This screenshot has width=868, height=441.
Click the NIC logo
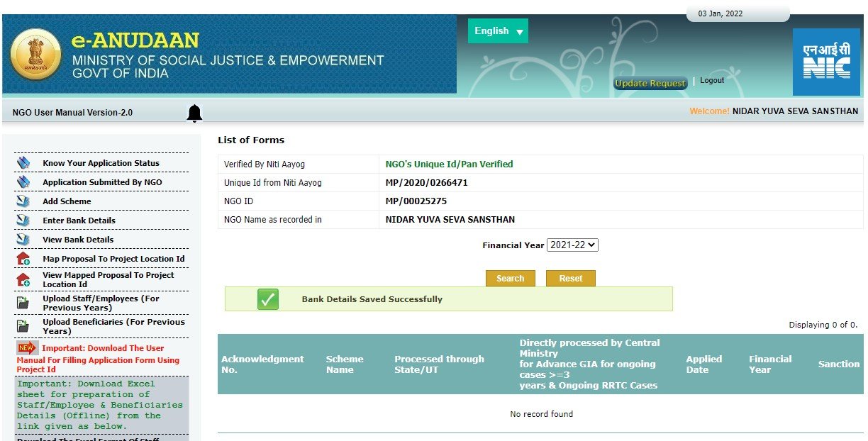tap(825, 62)
